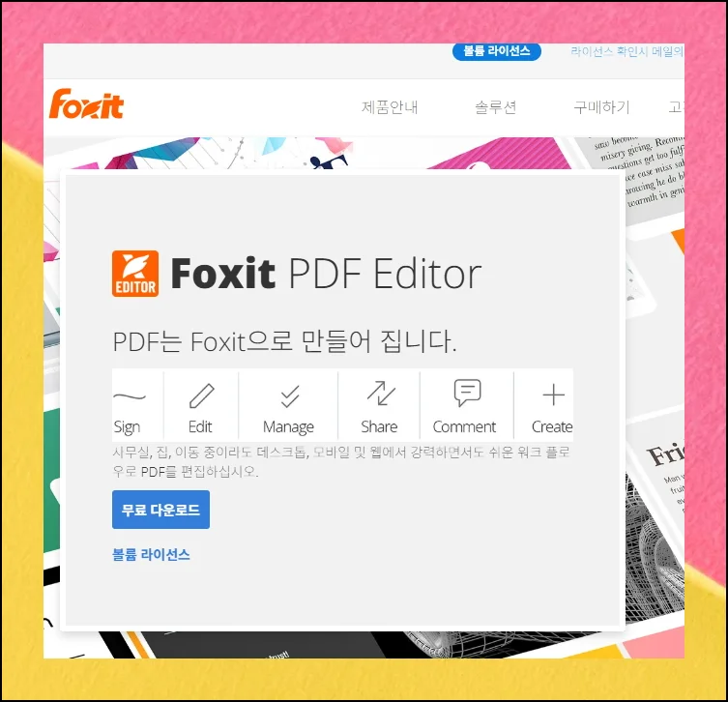Viewport: 728px width, 702px height.
Task: Click the Sign squiggle icon
Action: pos(130,396)
